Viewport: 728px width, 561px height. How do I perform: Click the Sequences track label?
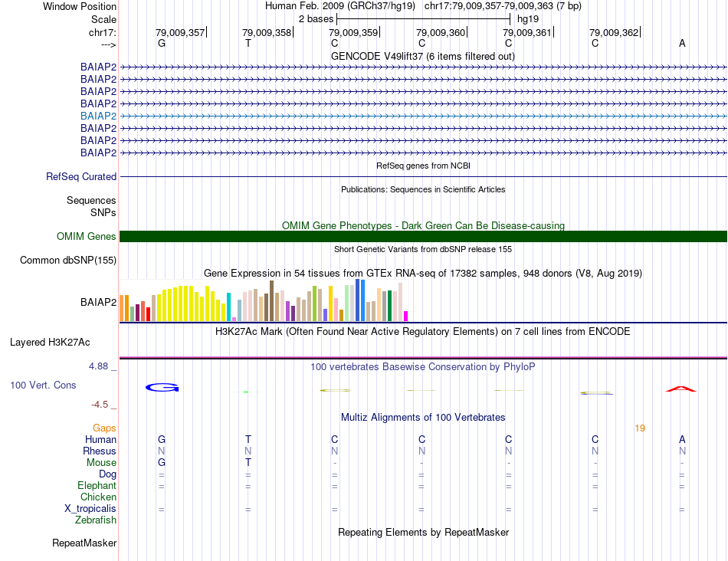click(x=91, y=200)
